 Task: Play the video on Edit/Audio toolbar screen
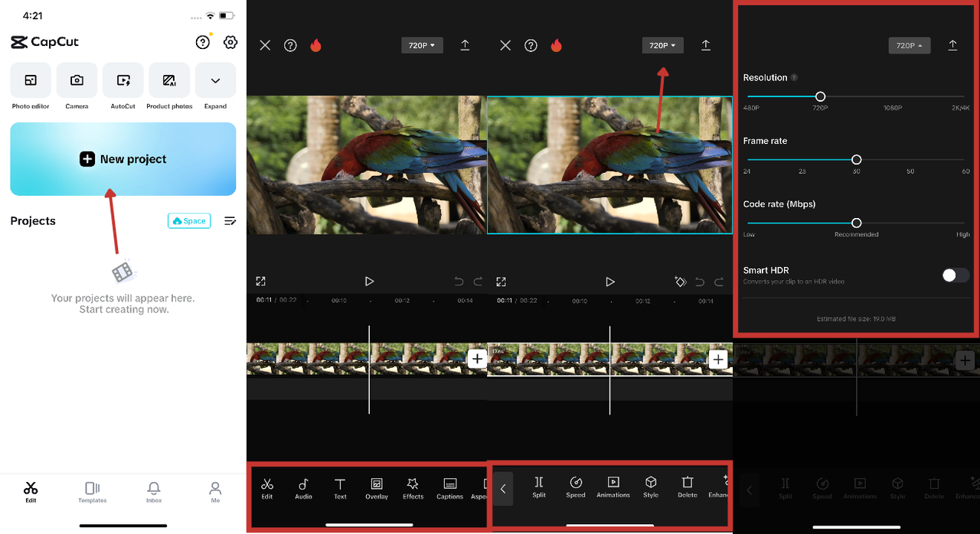[369, 282]
